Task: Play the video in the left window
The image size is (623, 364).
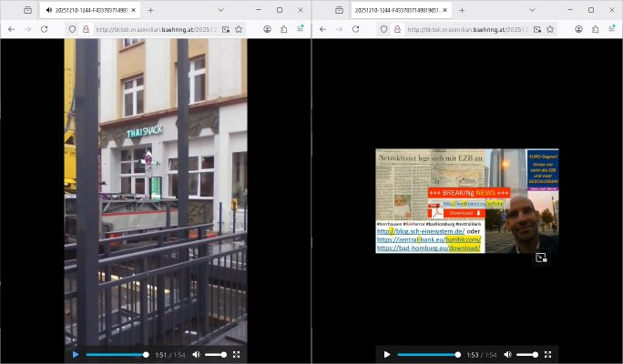Action: [x=75, y=354]
